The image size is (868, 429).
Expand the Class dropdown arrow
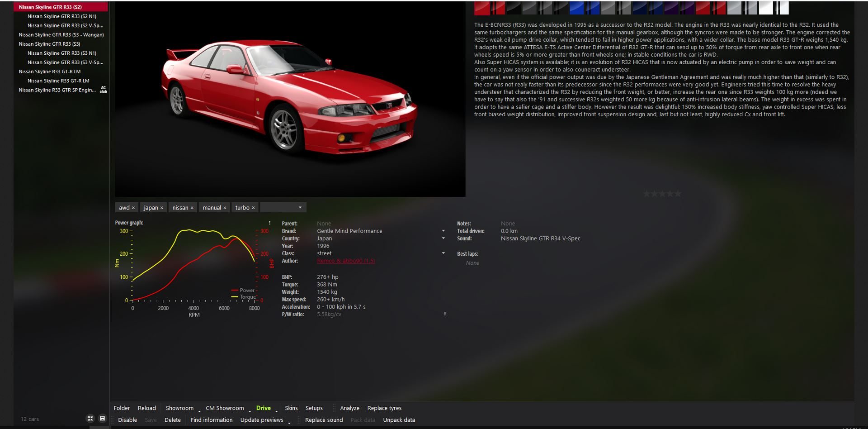coord(443,253)
